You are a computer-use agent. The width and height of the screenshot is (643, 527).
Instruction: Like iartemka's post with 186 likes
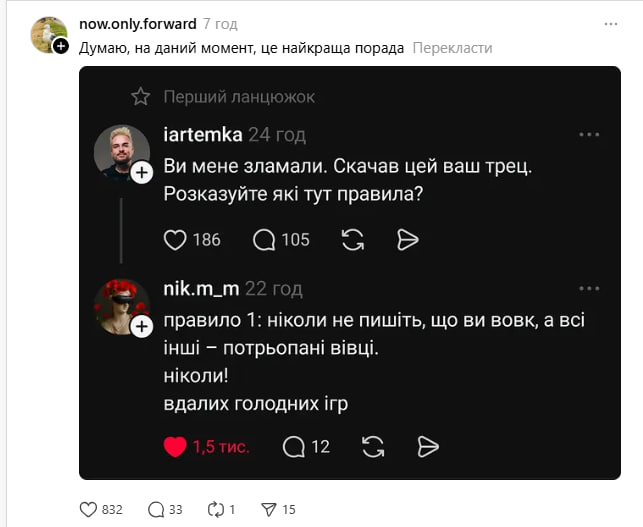pyautogui.click(x=176, y=239)
